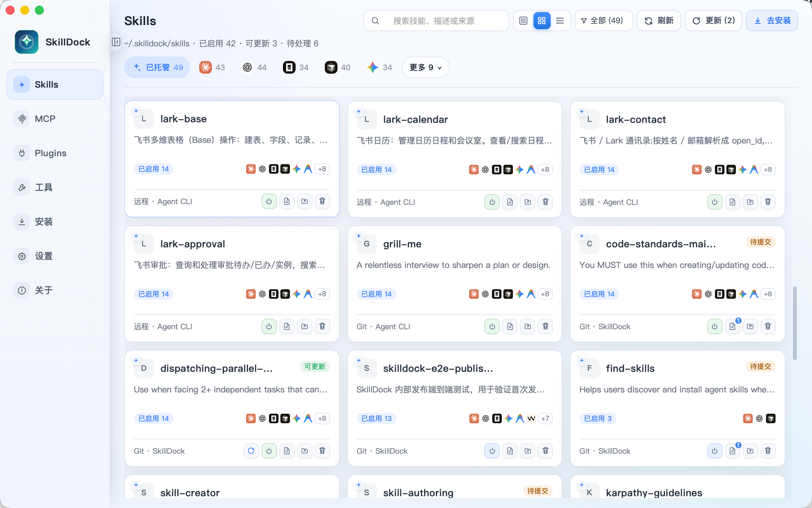The height and width of the screenshot is (508, 812).
Task: Click the vertical scrollbar of skills list
Action: (x=795, y=323)
